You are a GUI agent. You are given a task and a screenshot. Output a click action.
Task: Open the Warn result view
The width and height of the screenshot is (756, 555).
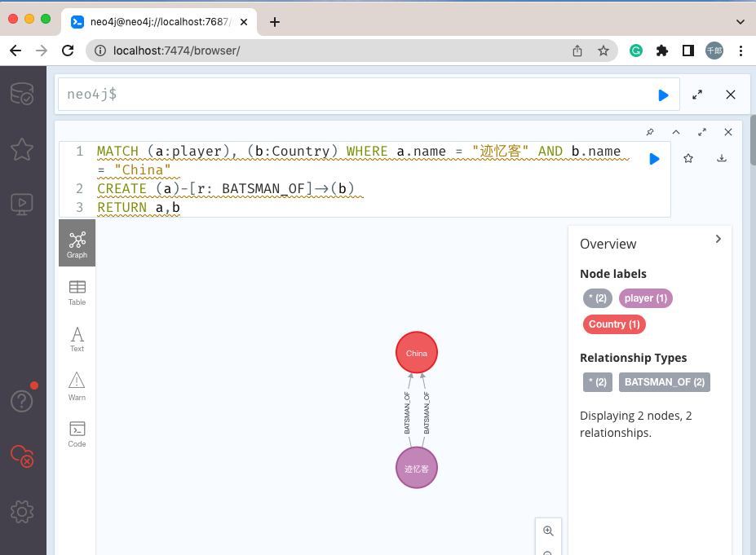click(77, 386)
